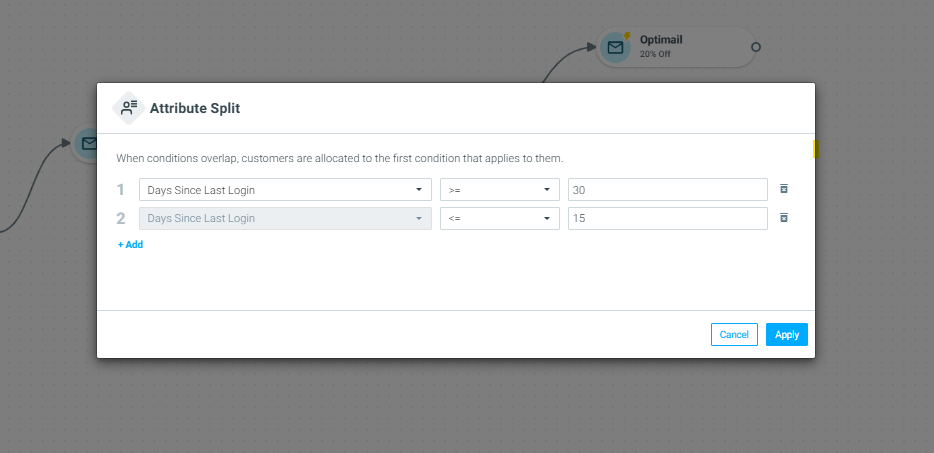934x453 pixels.
Task: Focus the value field containing 15
Action: [x=668, y=218]
